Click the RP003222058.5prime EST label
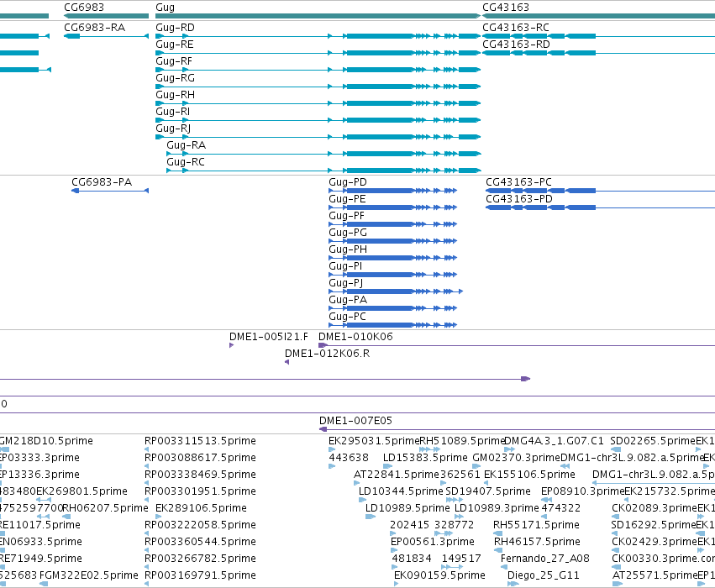The height and width of the screenshot is (588, 715). (200, 525)
